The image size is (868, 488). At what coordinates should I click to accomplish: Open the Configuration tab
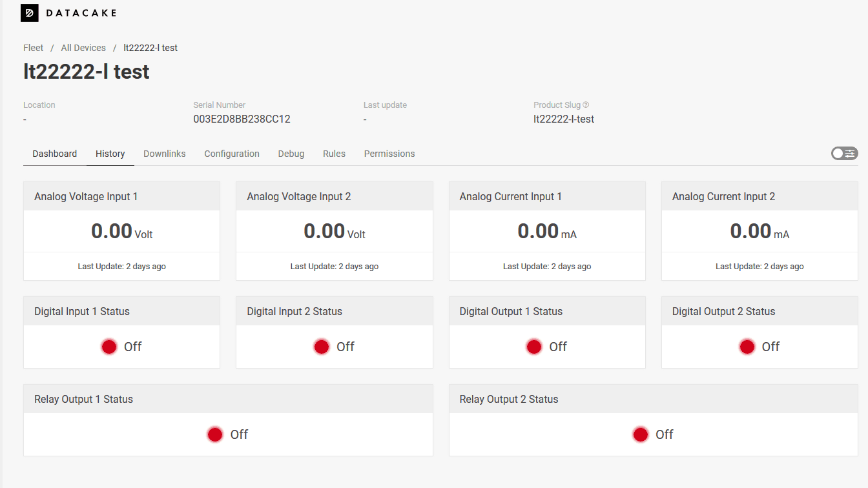[232, 154]
